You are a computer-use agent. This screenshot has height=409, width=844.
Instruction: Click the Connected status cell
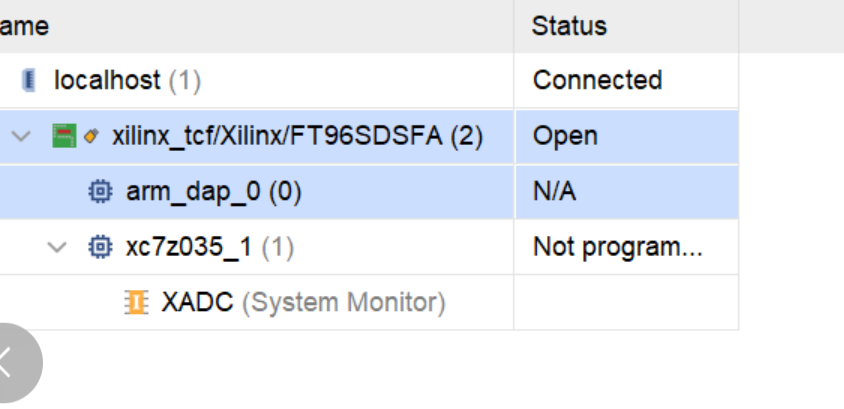click(626, 81)
